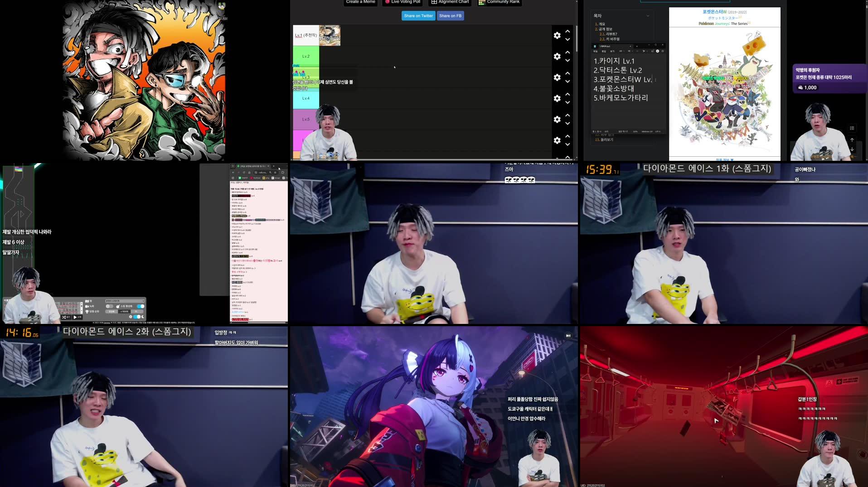Click the manga artwork in the first panel
Screen dimensions: 868x487
tap(144, 80)
